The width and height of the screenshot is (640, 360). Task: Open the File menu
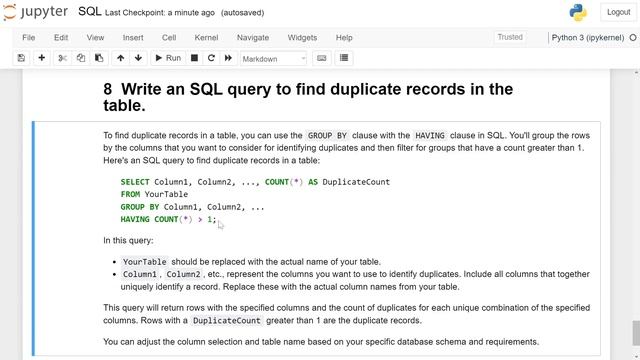click(29, 38)
